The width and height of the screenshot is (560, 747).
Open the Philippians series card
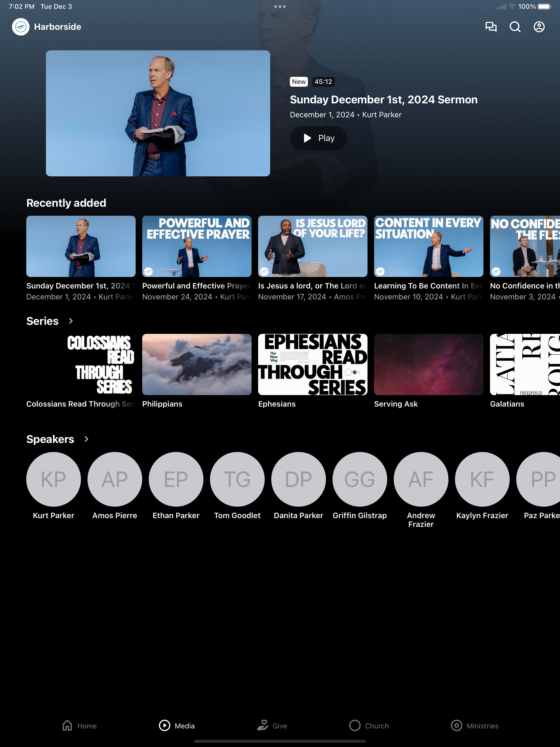tap(197, 364)
